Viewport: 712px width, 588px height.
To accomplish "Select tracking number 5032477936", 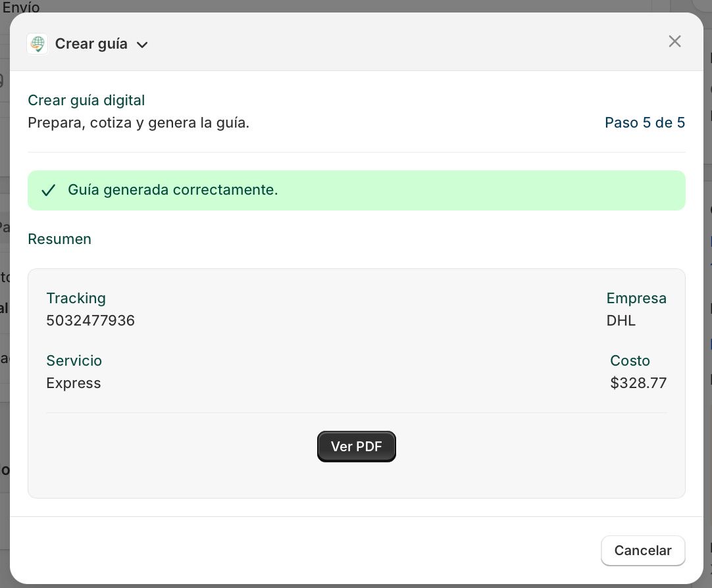I will point(90,321).
